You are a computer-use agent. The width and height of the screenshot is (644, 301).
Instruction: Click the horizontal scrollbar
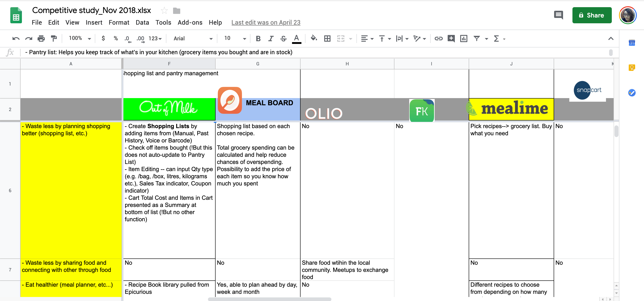pyautogui.click(x=269, y=299)
